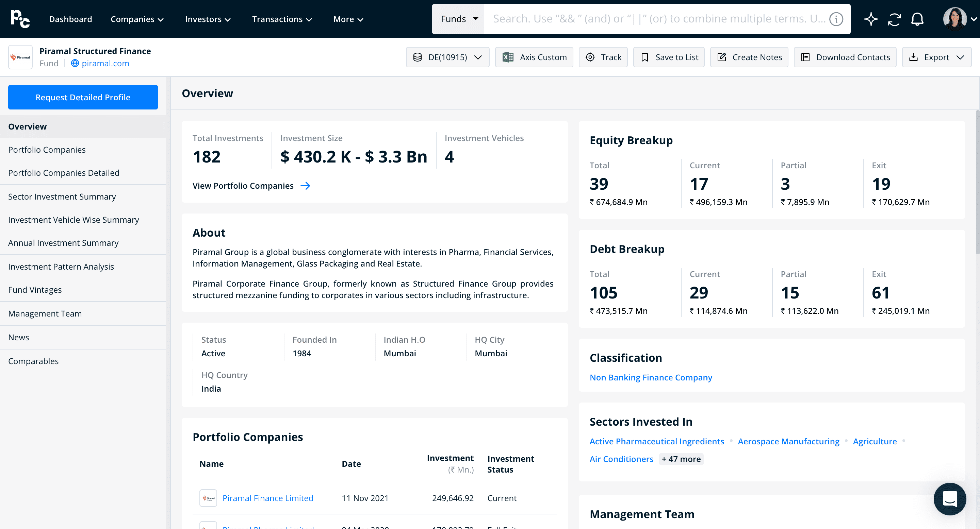
Task: Click View Portfolio Companies link
Action: pos(243,186)
